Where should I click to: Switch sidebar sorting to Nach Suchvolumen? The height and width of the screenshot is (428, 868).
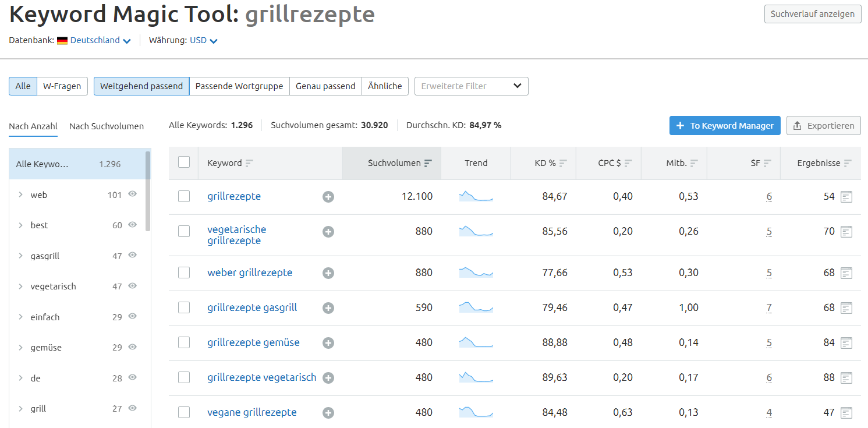coord(107,126)
